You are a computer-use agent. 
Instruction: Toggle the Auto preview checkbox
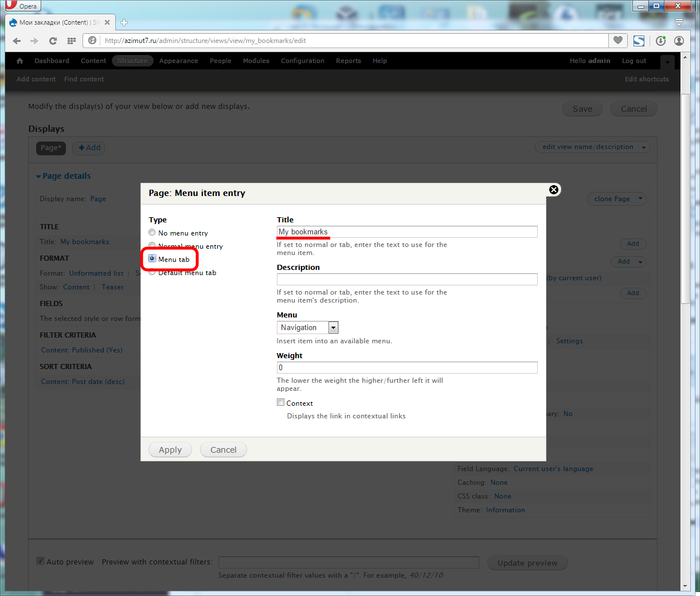click(x=40, y=561)
